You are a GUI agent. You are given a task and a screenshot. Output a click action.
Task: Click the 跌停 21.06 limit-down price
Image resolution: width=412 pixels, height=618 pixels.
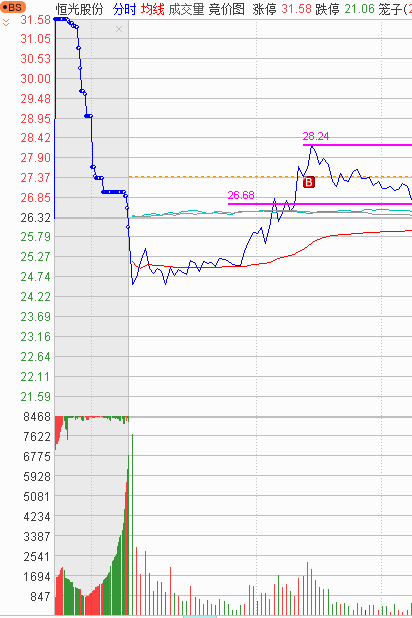point(345,9)
